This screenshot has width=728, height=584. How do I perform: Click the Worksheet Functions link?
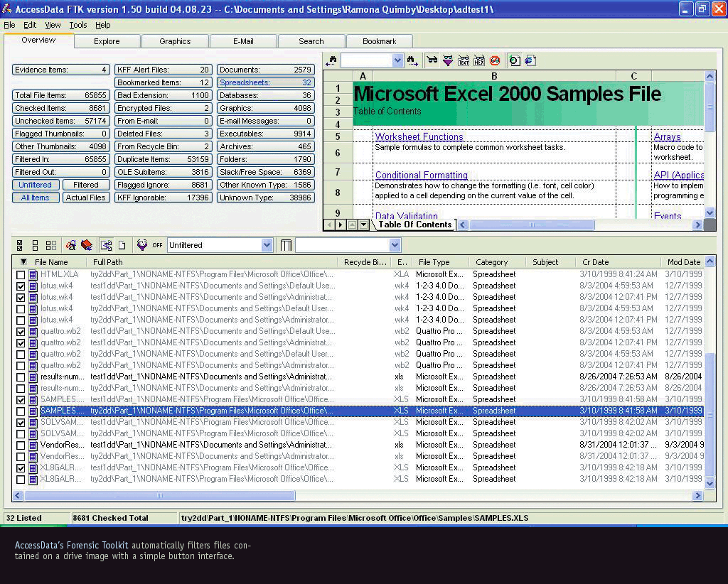419,136
